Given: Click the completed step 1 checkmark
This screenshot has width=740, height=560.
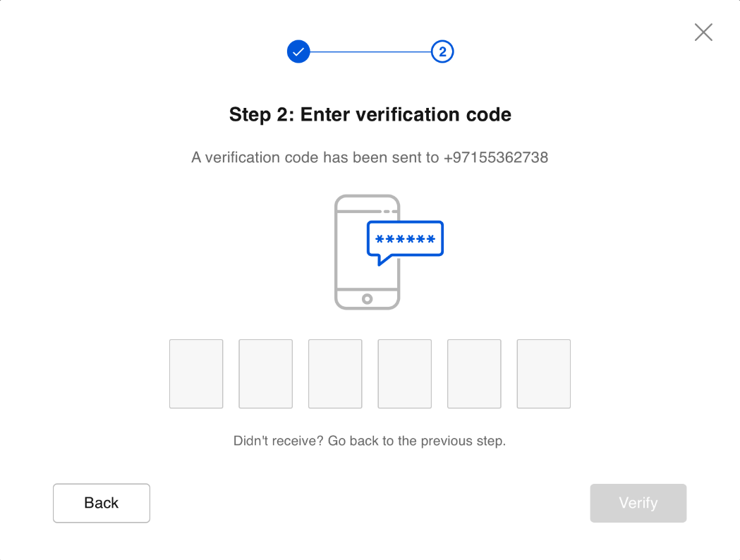Looking at the screenshot, I should point(298,51).
